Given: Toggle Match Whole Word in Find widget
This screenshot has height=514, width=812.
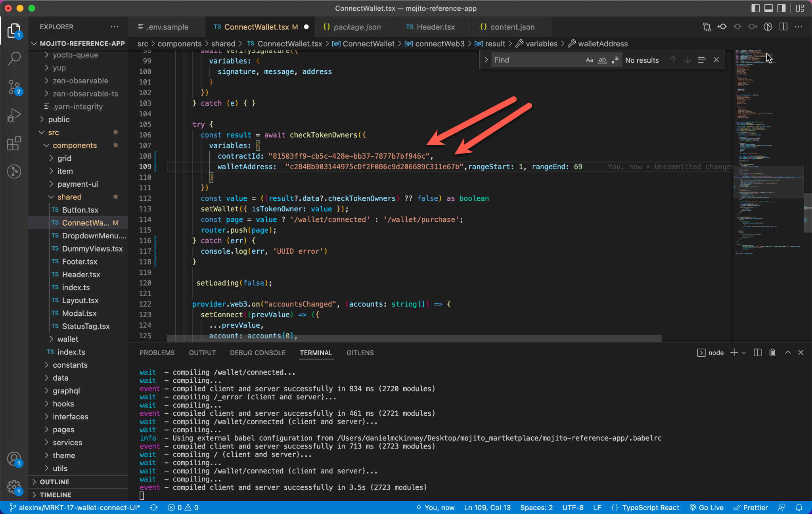Looking at the screenshot, I should [602, 60].
